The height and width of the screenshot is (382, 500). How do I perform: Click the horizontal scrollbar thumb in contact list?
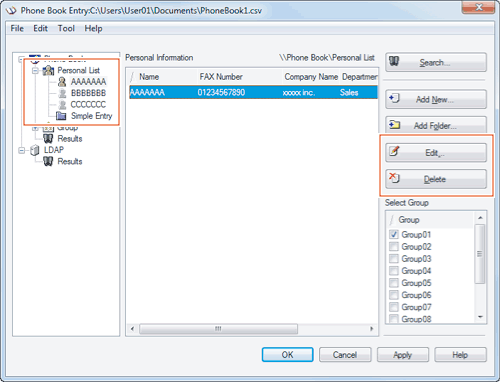pyautogui.click(x=218, y=329)
